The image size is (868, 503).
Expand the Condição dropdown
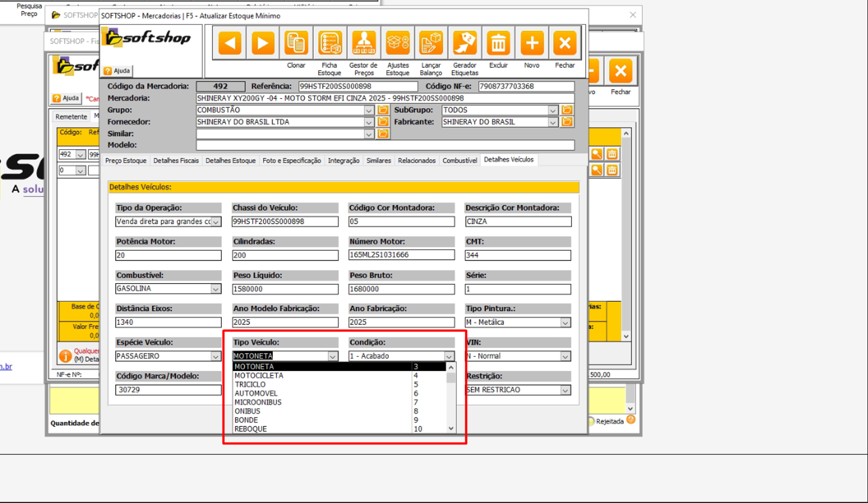click(449, 356)
